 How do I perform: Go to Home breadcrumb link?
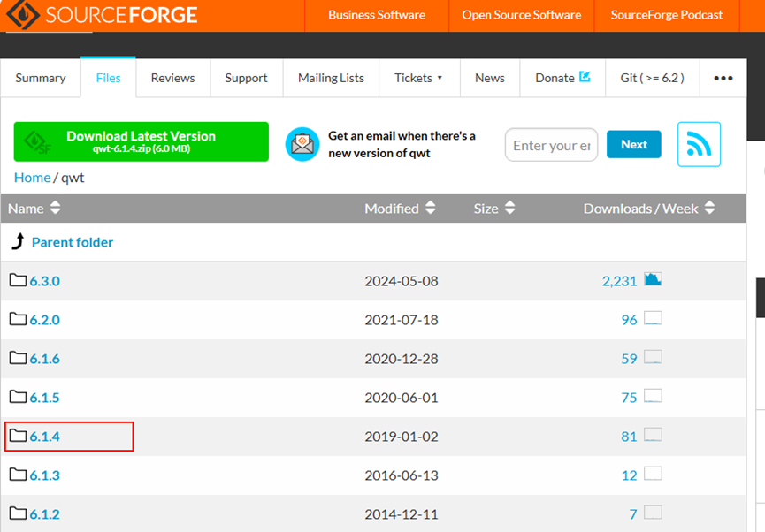(x=32, y=178)
